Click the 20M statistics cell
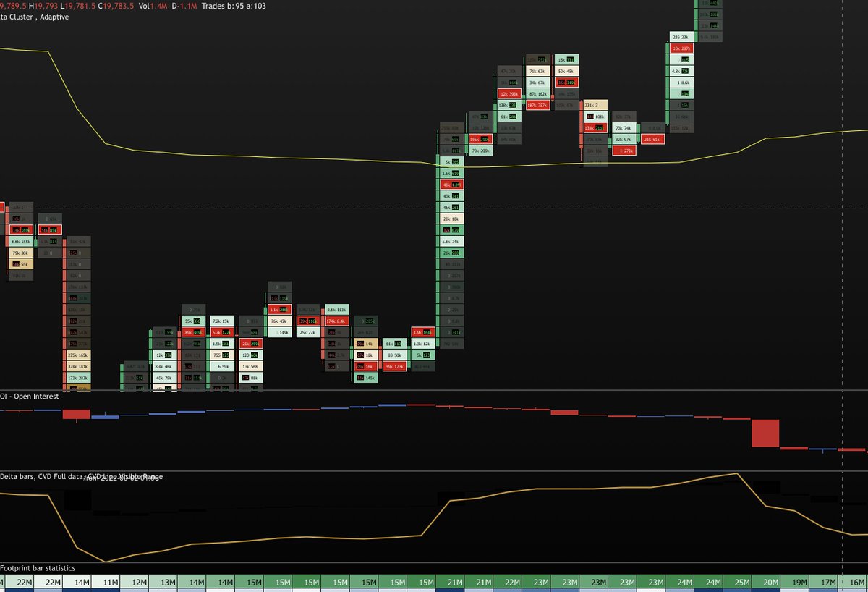The image size is (868, 592). (x=767, y=583)
